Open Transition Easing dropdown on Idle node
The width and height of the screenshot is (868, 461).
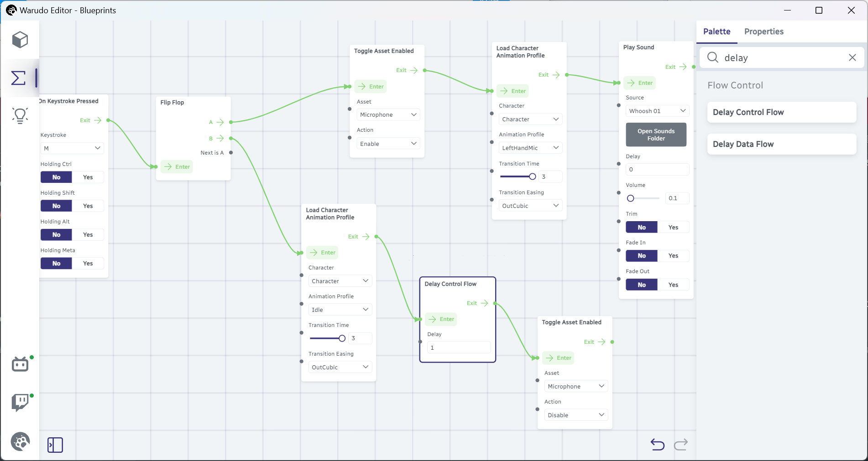(x=340, y=367)
